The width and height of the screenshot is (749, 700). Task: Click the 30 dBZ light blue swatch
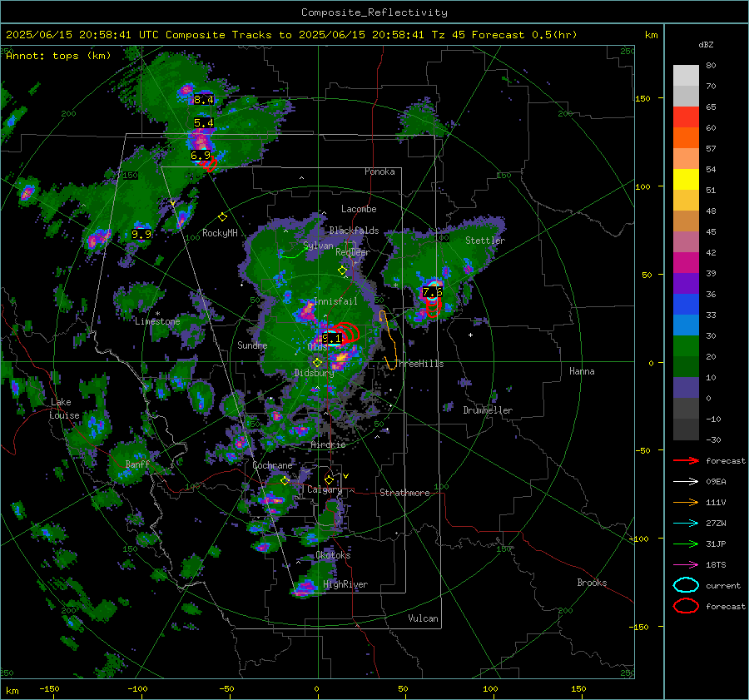[686, 325]
